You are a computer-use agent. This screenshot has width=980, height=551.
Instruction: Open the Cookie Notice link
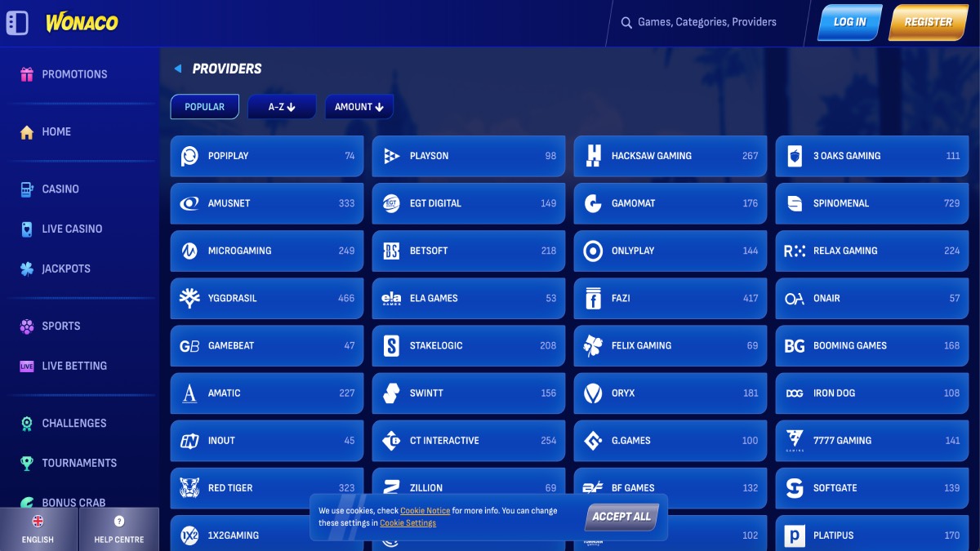coord(425,511)
